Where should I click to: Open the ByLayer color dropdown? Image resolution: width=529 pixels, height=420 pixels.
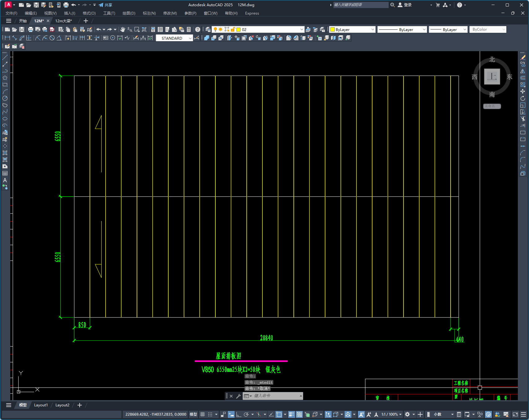pos(352,29)
